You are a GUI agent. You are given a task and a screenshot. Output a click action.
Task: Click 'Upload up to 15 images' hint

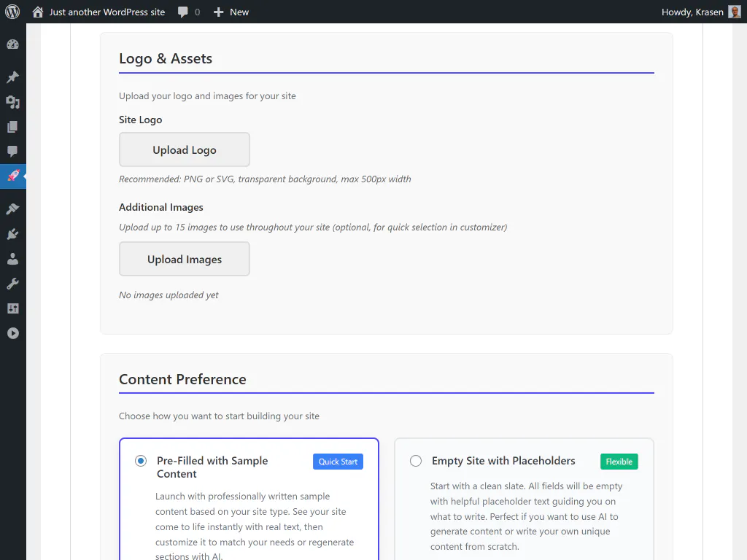click(313, 227)
